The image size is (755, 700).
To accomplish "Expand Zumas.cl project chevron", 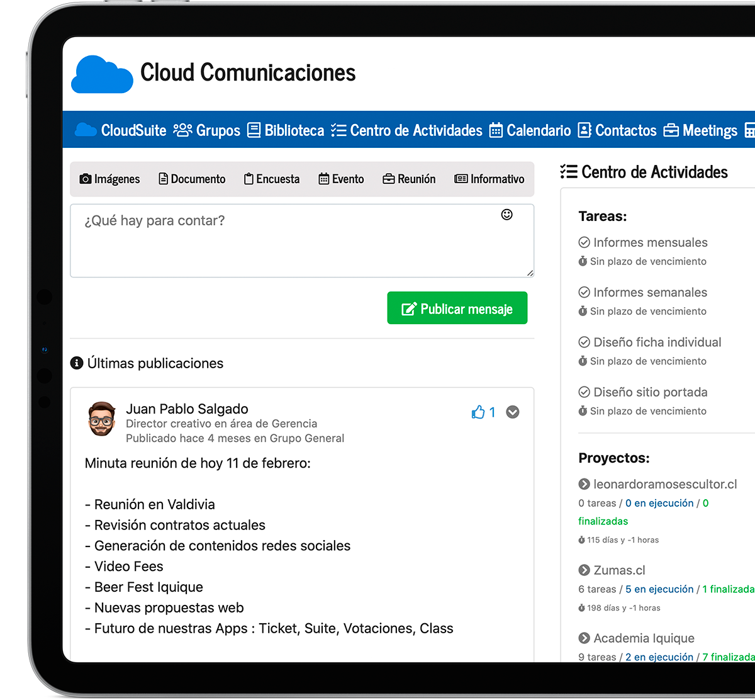I will (584, 570).
